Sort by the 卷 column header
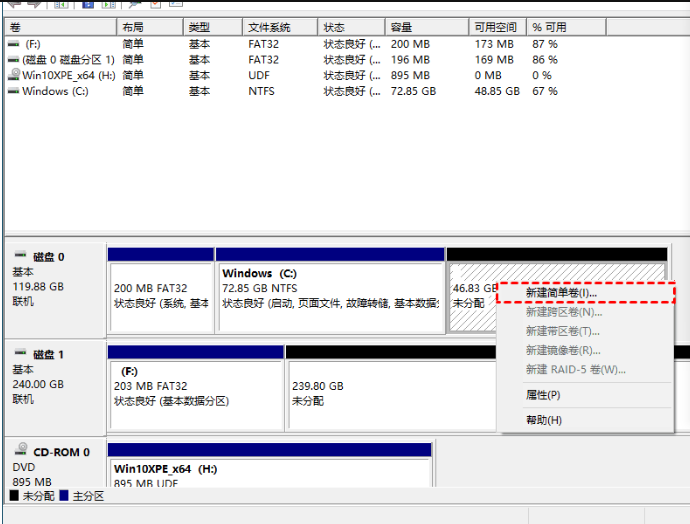The height and width of the screenshot is (524, 690). coord(61,27)
